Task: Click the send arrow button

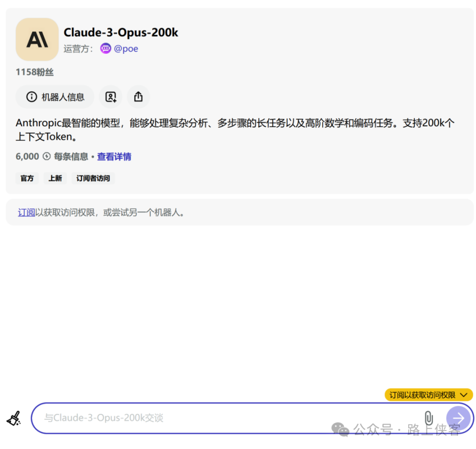Action: (x=458, y=418)
